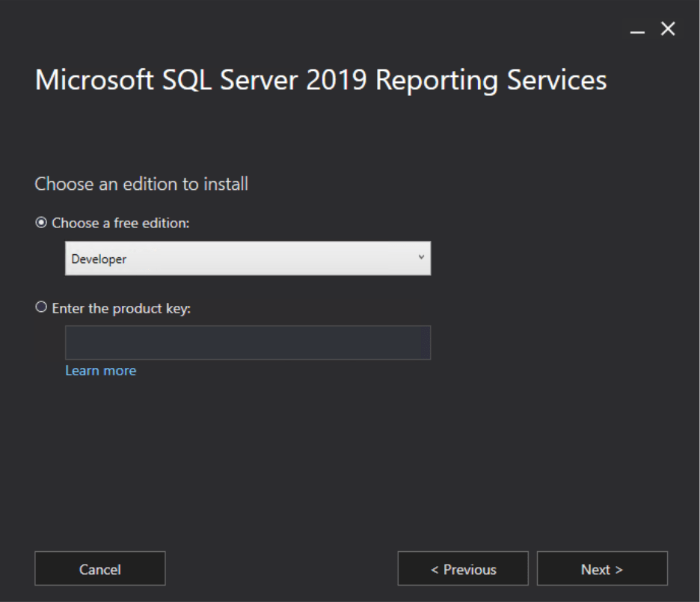Proceed to the next installer step

(601, 568)
